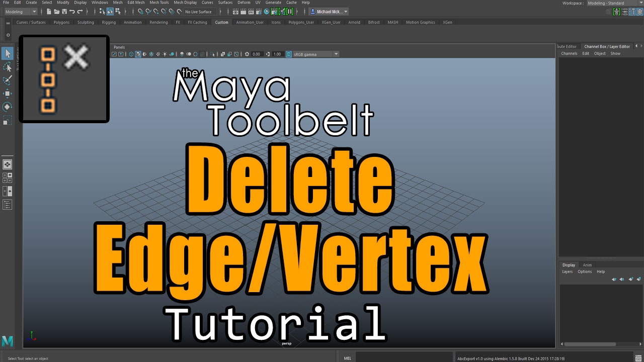Activate the Move tool in toolbox
The image size is (644, 362).
coord(8,94)
